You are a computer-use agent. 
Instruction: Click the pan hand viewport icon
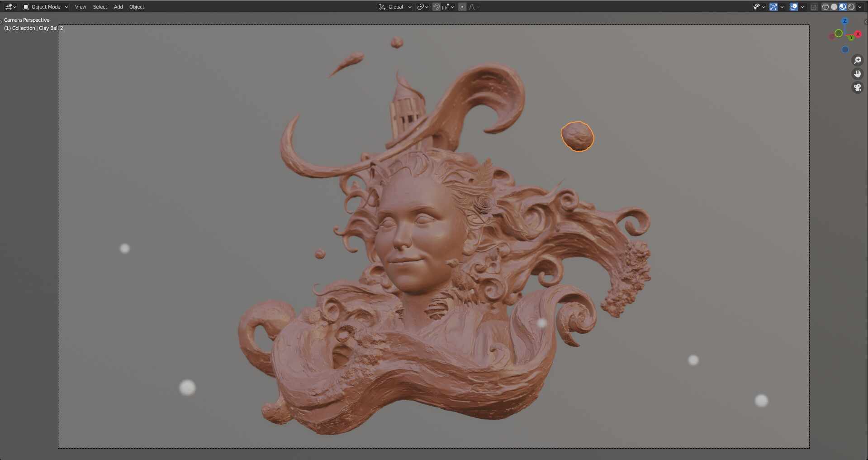[858, 74]
